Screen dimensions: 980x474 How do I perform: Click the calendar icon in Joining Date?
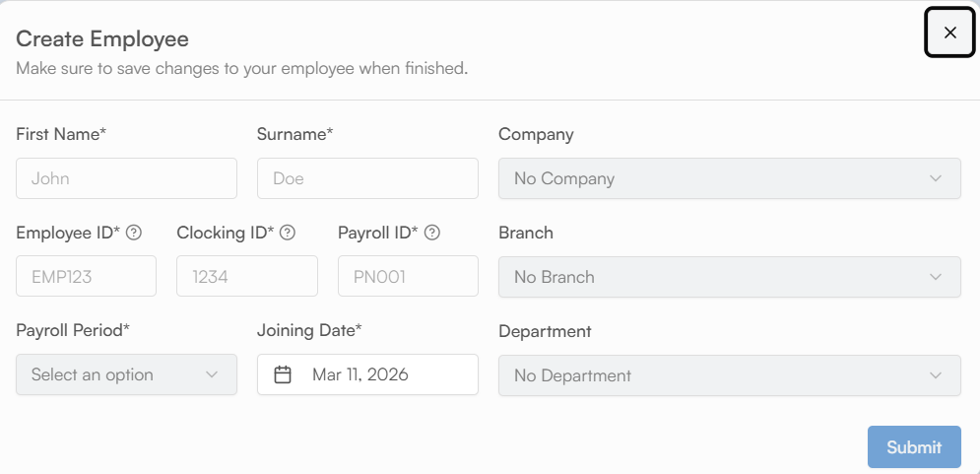click(283, 374)
